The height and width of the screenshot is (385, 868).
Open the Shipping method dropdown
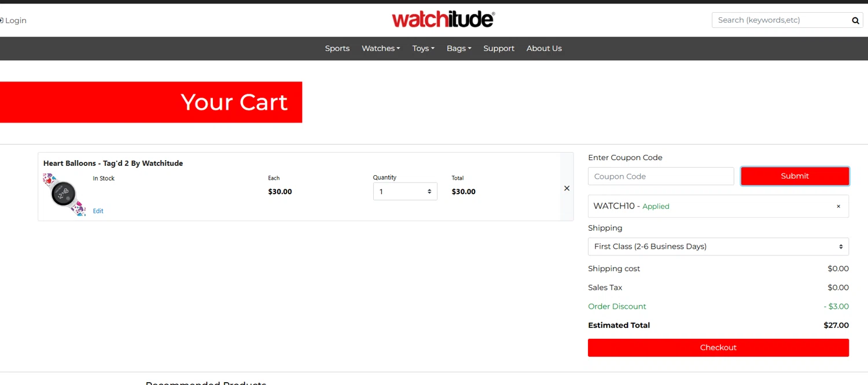point(718,246)
